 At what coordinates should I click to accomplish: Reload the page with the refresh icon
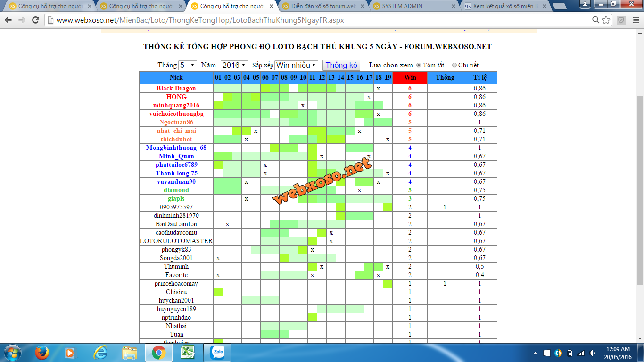36,20
